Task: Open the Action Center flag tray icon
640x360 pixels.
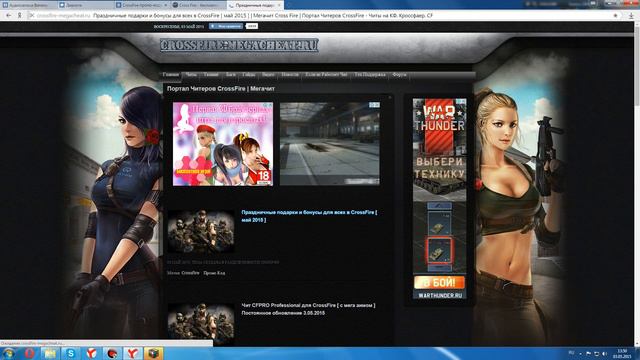Action: pos(588,353)
